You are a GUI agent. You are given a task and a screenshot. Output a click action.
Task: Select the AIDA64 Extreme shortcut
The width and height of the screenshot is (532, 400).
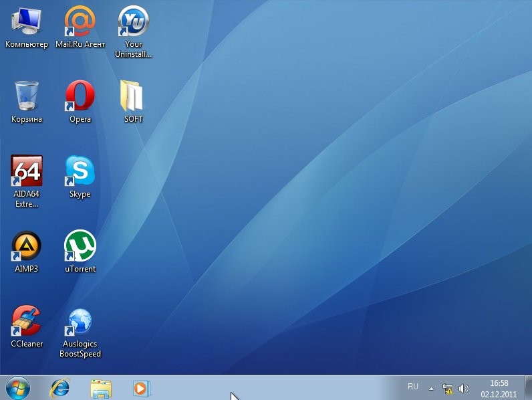click(x=27, y=182)
